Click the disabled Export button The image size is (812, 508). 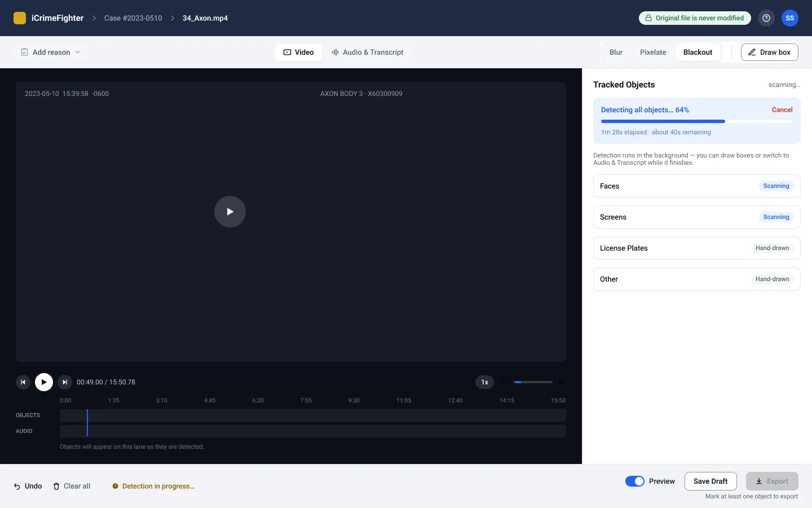tap(772, 481)
